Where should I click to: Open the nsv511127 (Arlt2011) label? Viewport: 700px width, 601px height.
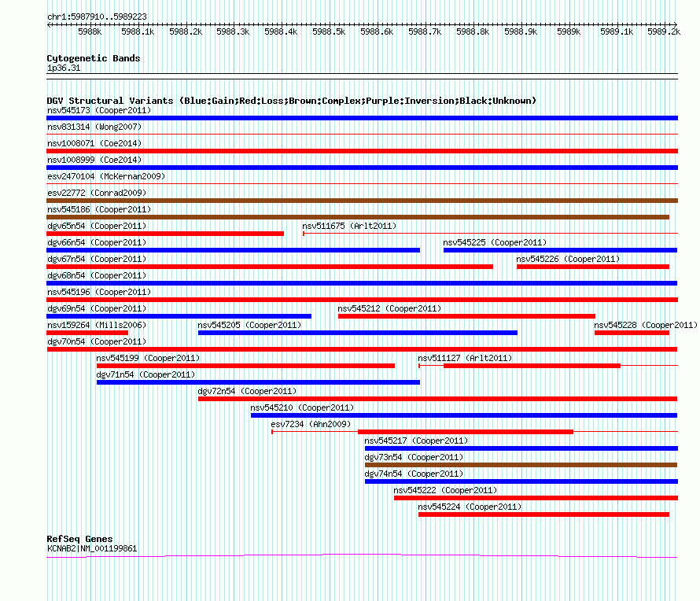(465, 358)
